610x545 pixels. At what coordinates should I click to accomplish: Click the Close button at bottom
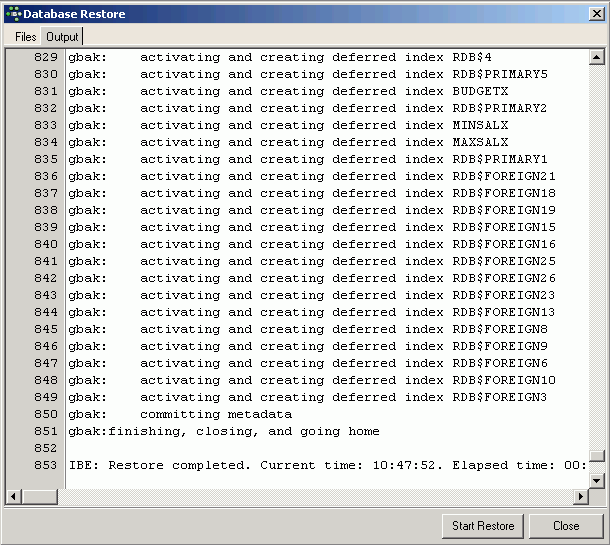coord(566,526)
